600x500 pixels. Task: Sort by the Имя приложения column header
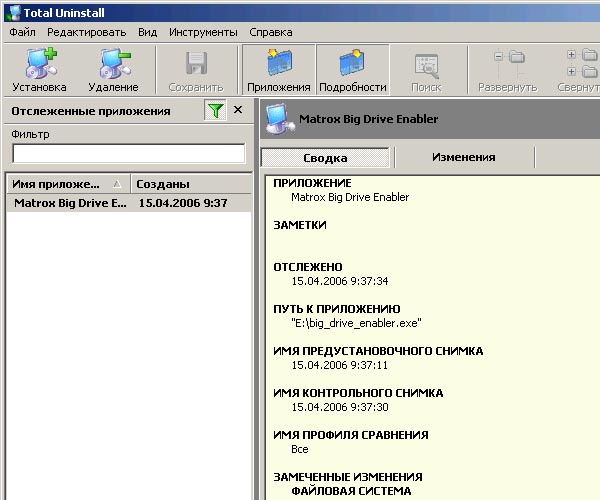[69, 184]
